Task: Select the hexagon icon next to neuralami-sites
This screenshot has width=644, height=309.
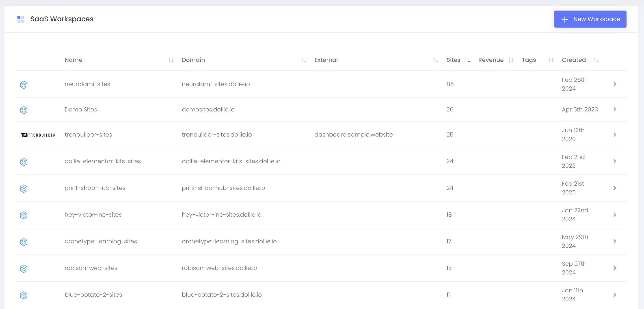Action: (24, 85)
